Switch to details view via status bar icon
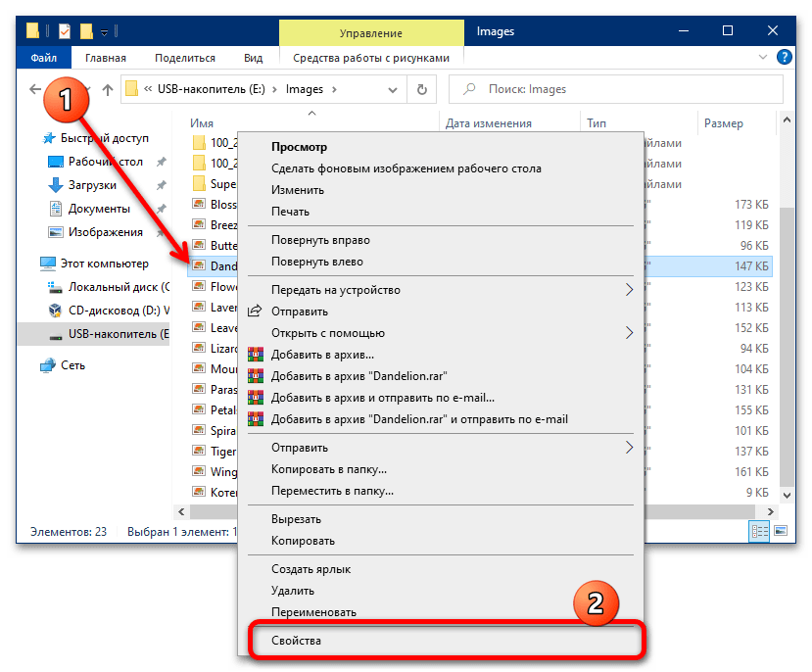The image size is (812, 672). pyautogui.click(x=759, y=532)
